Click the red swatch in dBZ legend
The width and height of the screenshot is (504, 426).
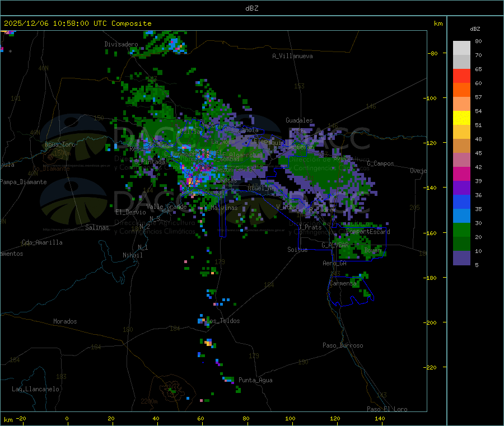(x=461, y=76)
